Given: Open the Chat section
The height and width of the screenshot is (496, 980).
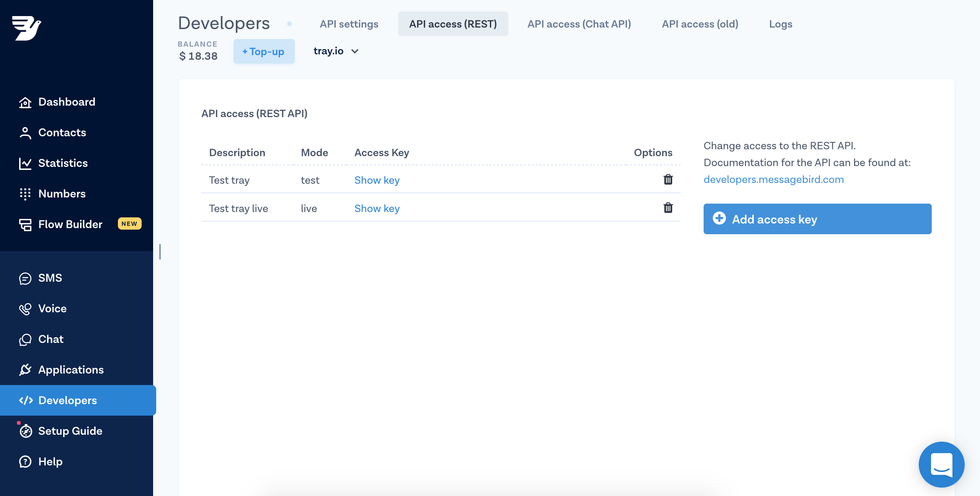Looking at the screenshot, I should point(51,339).
